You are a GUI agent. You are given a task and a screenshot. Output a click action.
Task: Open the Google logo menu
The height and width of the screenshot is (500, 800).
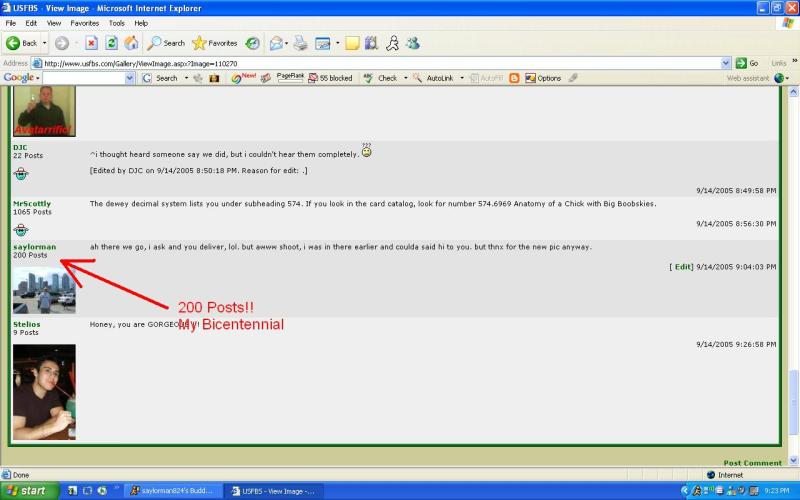pos(21,78)
